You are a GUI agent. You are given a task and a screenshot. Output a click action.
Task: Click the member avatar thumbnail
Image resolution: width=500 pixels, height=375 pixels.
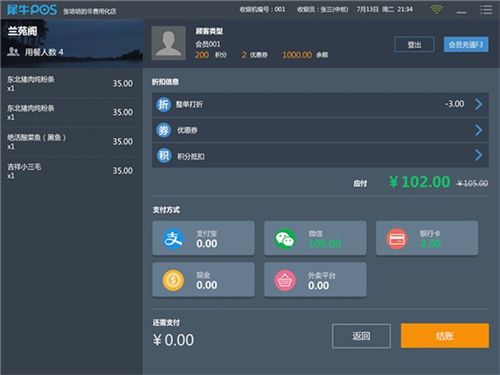(x=168, y=43)
